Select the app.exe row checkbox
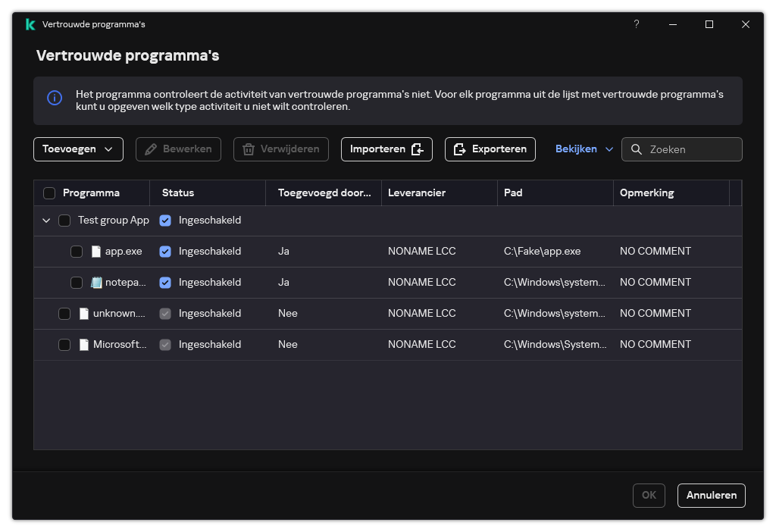The height and width of the screenshot is (532, 776). 77,252
